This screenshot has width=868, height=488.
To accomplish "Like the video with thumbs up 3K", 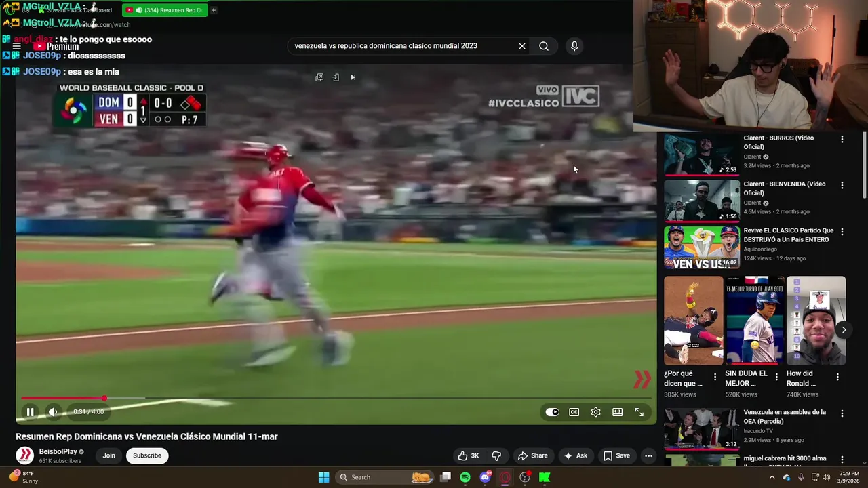I will (469, 455).
